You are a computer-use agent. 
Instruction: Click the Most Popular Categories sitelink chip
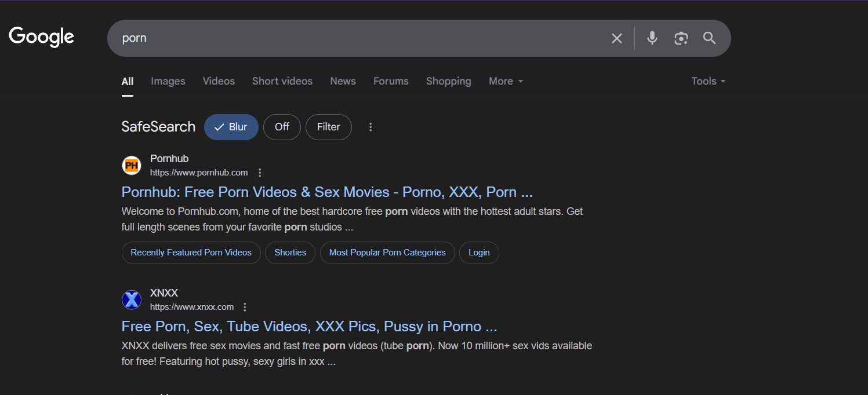tap(387, 253)
